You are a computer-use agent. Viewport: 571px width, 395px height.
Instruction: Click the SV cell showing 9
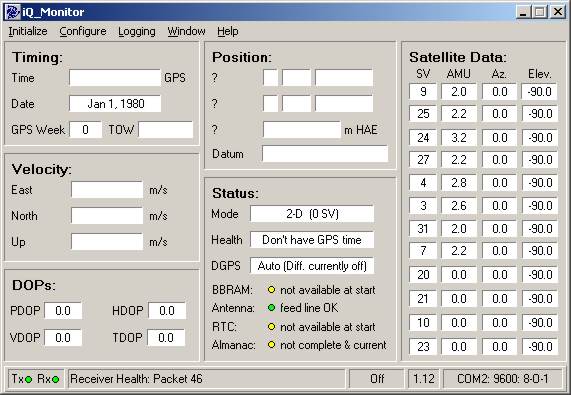point(423,91)
